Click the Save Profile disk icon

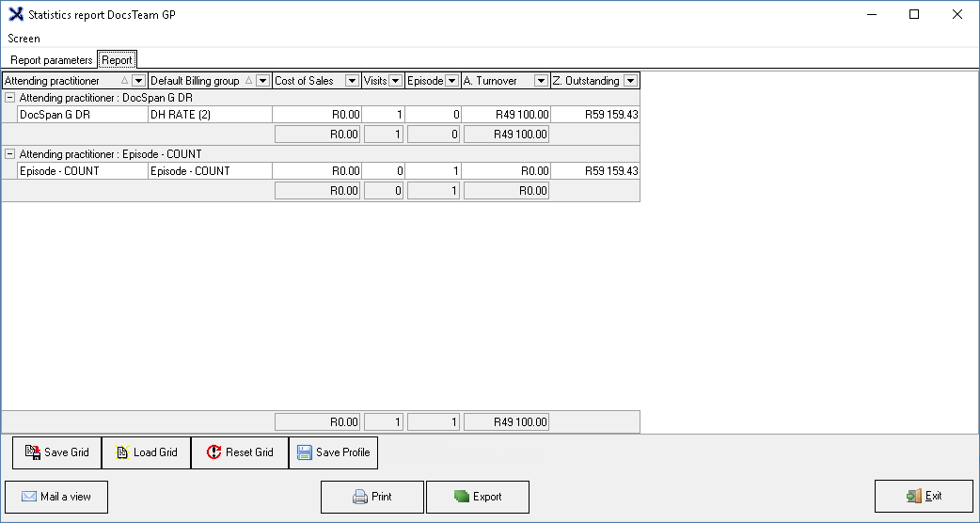coord(305,452)
